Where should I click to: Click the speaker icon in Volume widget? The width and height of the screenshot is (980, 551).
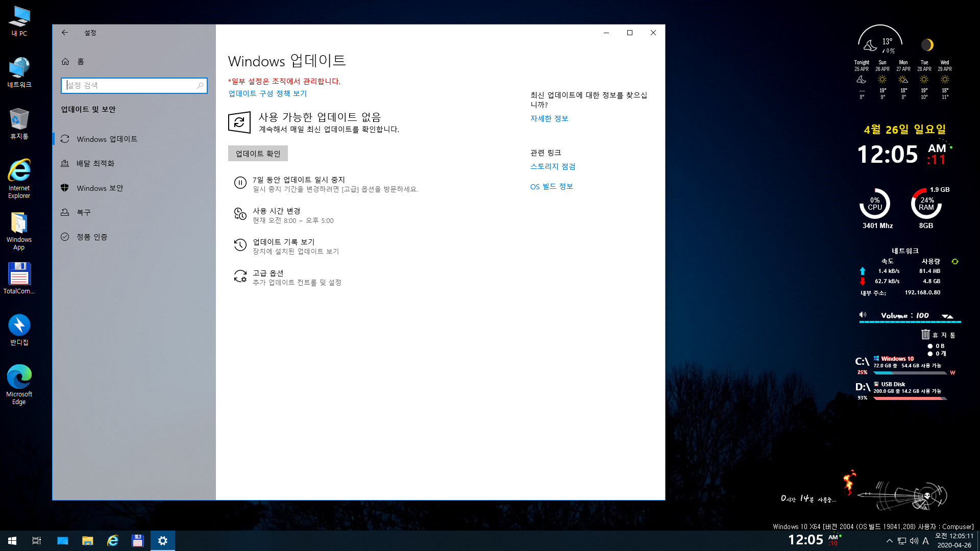[863, 315]
